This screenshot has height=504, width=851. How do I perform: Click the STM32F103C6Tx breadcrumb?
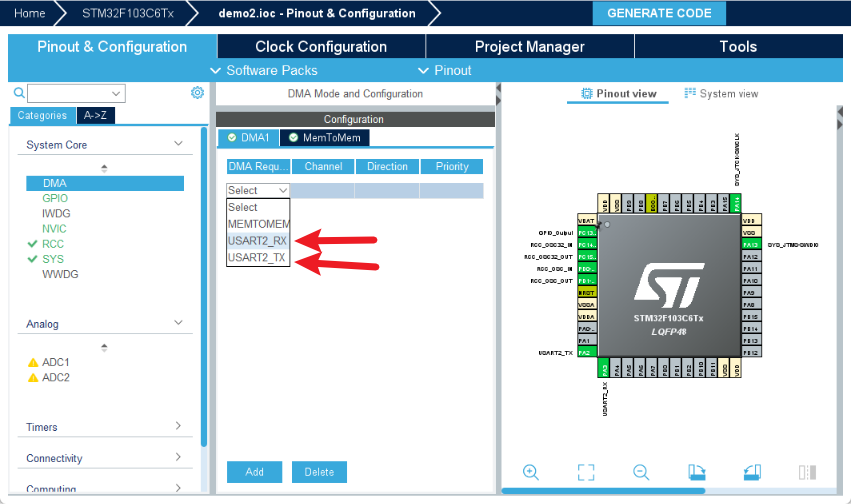128,13
